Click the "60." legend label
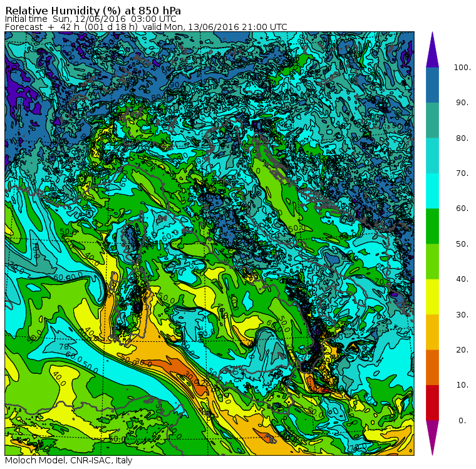476x469 pixels. tap(462, 209)
